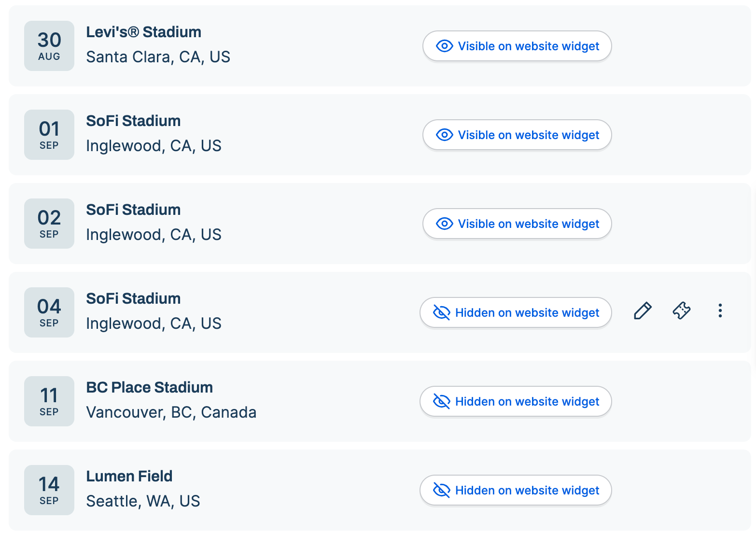Open the three-dot menu for 04 Sep
The image size is (756, 535).
[720, 311]
